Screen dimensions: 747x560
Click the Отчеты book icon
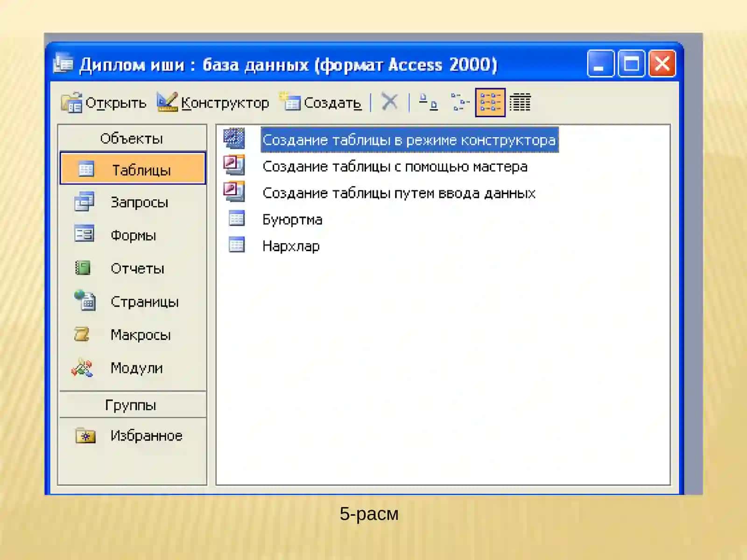(83, 267)
